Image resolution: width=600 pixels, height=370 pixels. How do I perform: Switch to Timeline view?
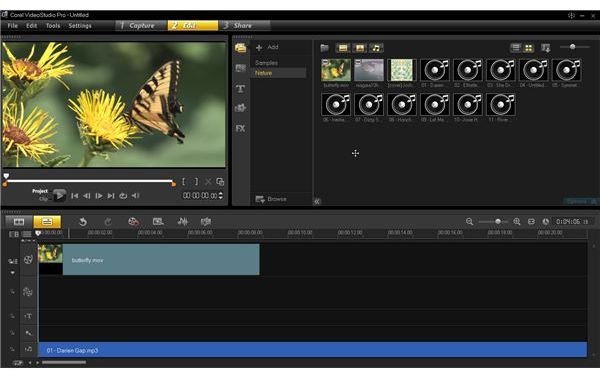(x=47, y=222)
